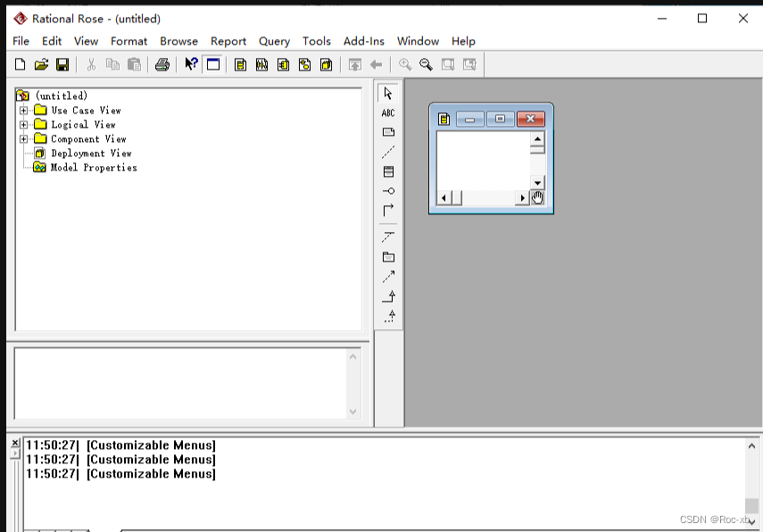Click the Paste clipboard icon
The width and height of the screenshot is (763, 532).
(x=134, y=64)
